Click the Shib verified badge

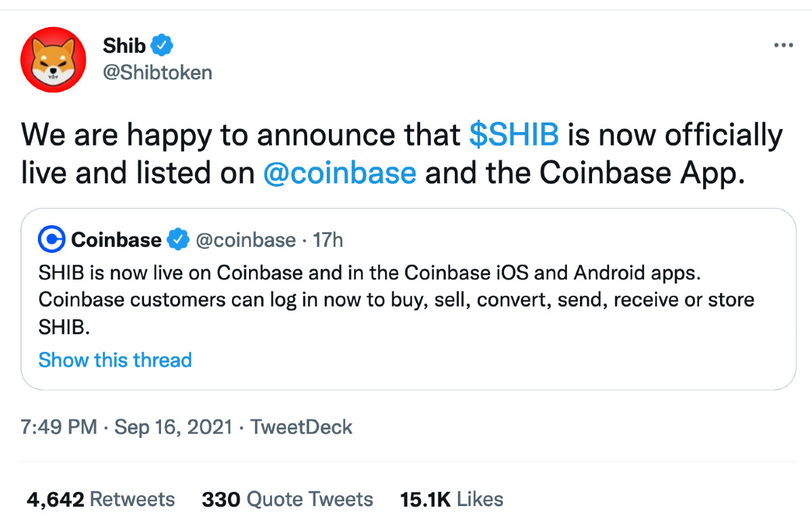click(x=162, y=46)
